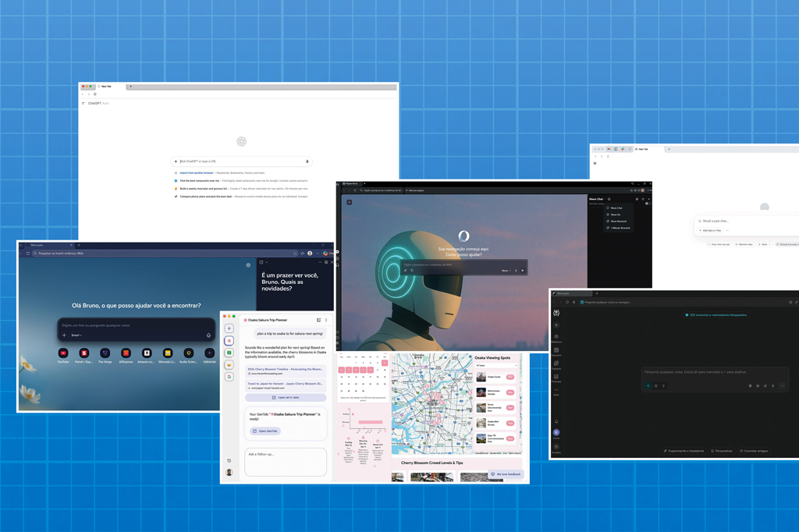Screen dimensions: 799x532
Task: Click the Personalizar button
Action: tap(723, 451)
